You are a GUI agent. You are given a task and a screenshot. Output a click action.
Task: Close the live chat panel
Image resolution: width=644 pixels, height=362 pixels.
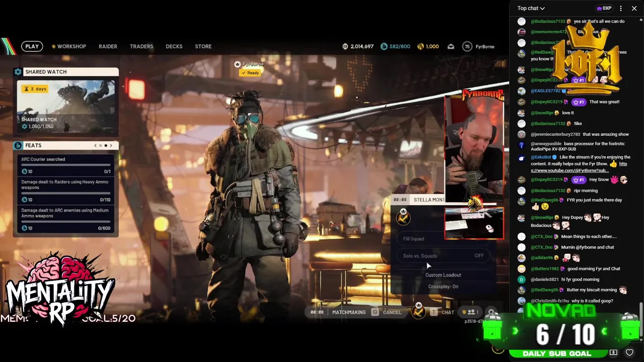(634, 8)
